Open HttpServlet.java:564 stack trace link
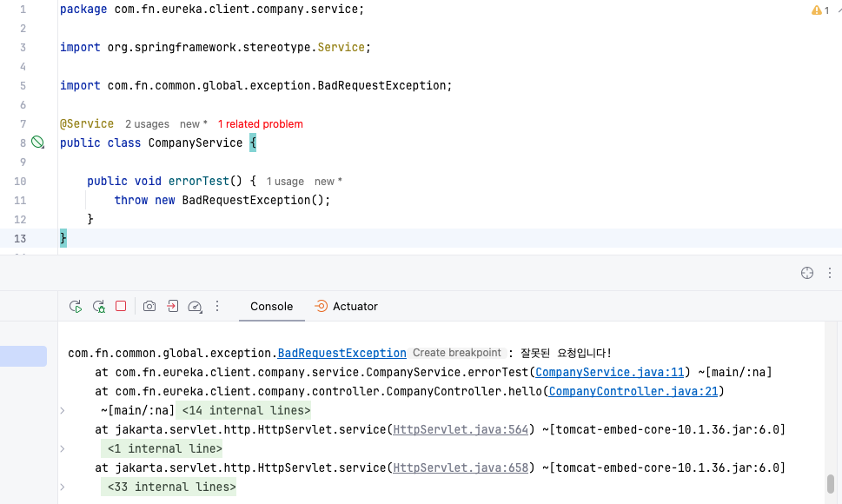 tap(461, 429)
